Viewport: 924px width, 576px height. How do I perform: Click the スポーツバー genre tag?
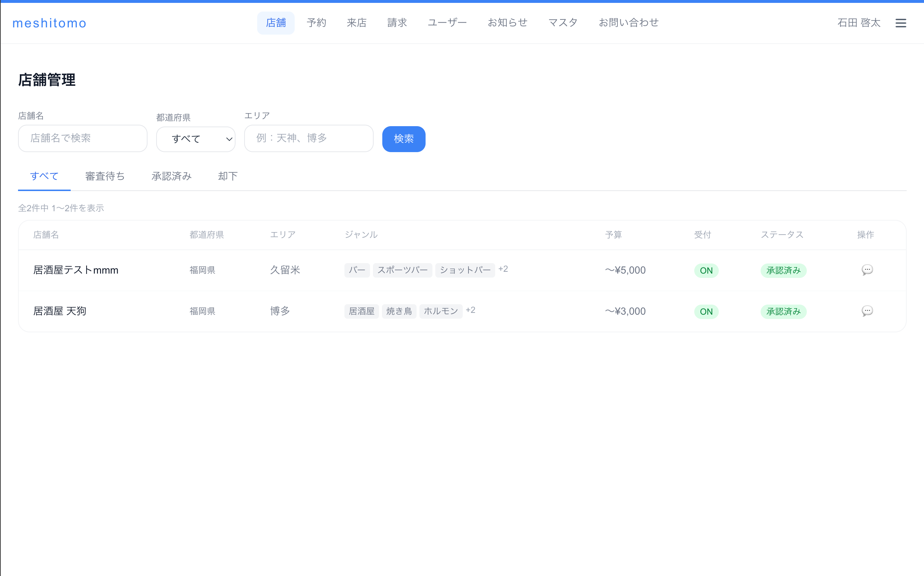[402, 270]
